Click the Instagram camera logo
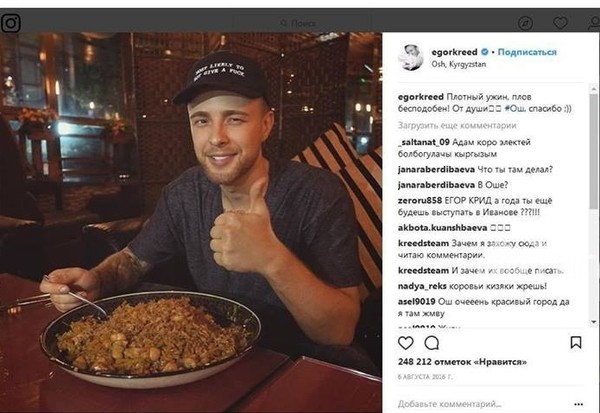 (x=11, y=23)
